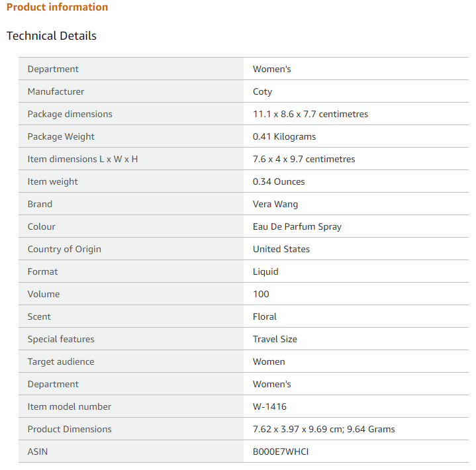Click the Technical Details heading
This screenshot has width=476, height=470.
51,36
